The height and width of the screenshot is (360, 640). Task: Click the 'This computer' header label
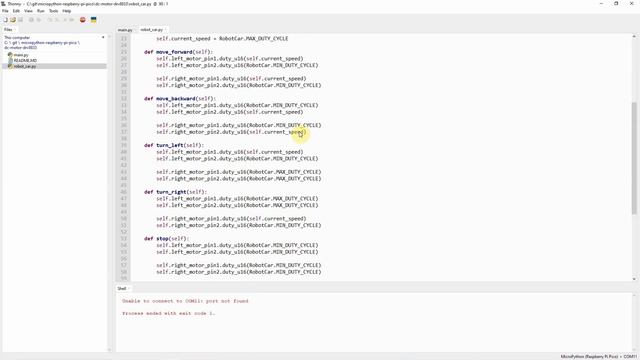coord(17,38)
